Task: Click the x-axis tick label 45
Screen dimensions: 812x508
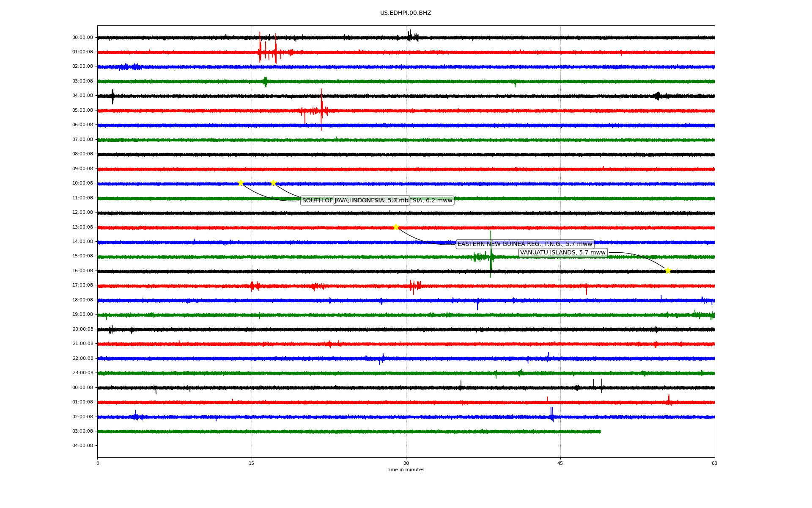Action: [x=560, y=464]
